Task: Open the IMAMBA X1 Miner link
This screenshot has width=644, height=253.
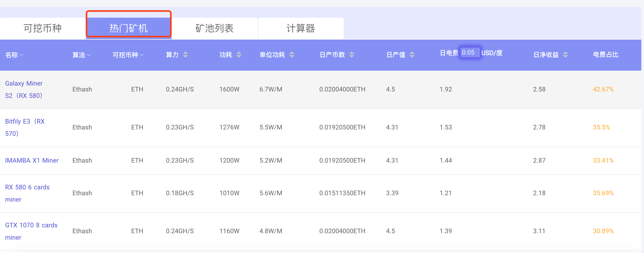Action: (x=32, y=160)
